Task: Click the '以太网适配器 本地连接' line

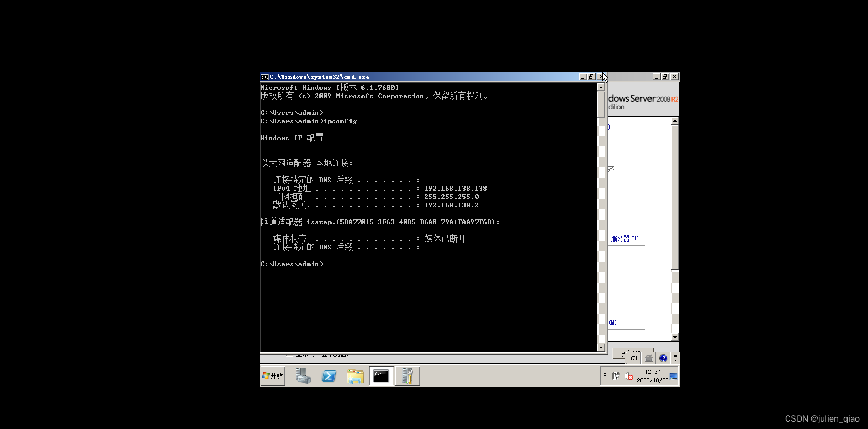Action: (x=306, y=163)
